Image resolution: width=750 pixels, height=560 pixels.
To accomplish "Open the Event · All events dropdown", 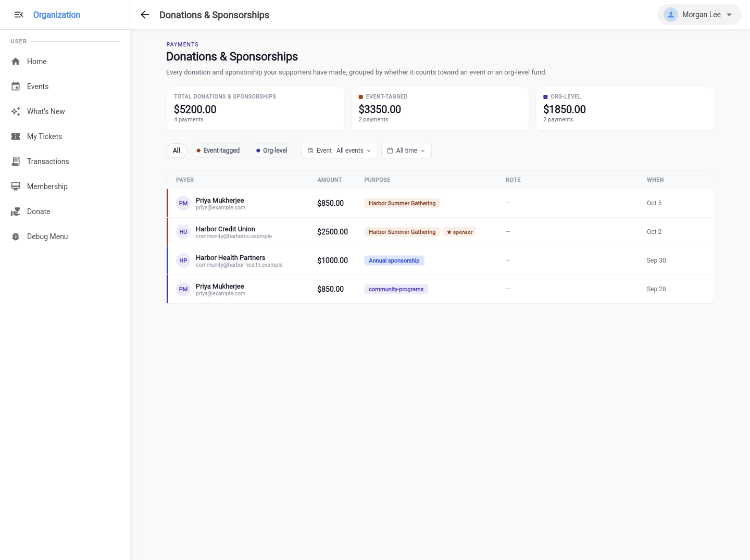I will (340, 151).
